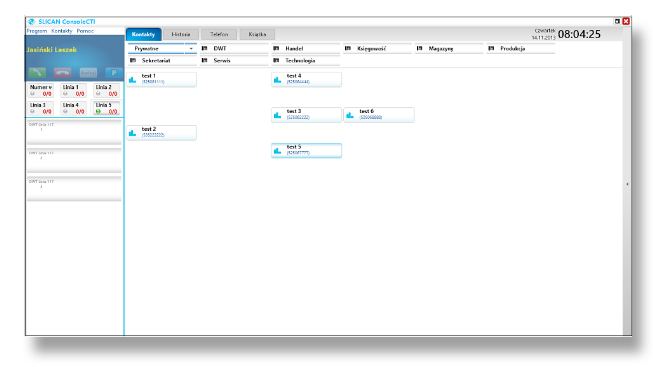Open the Pomoc menu
The height and width of the screenshot is (367, 653).
coord(85,31)
